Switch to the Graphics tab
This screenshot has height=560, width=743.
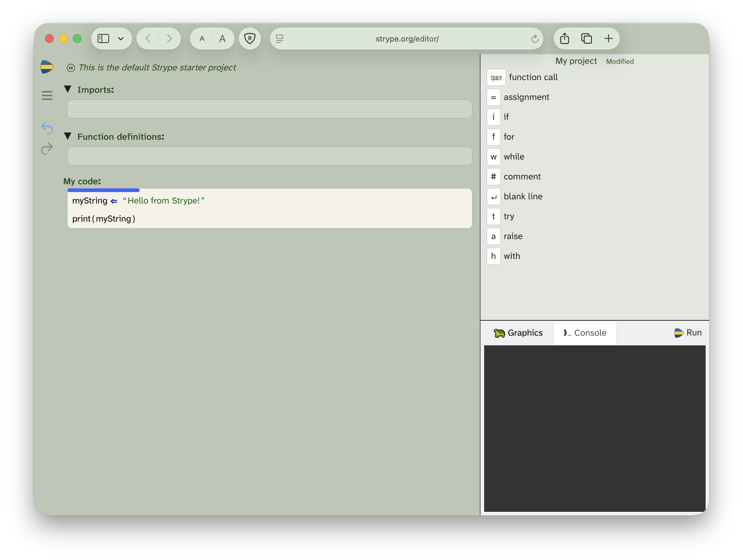[518, 333]
